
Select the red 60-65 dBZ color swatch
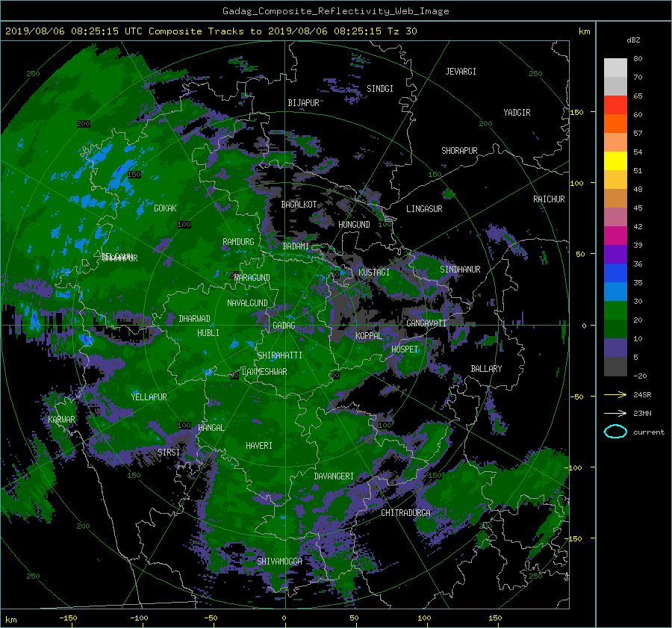pyautogui.click(x=615, y=105)
